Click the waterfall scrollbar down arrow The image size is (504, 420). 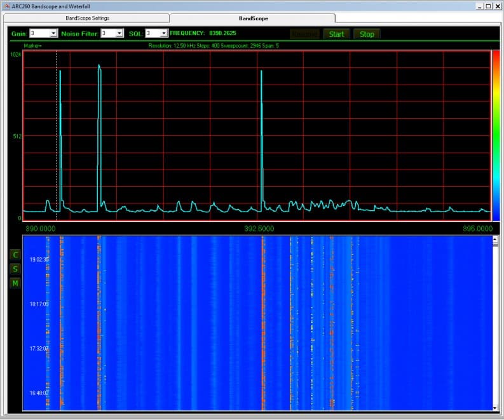click(495, 408)
